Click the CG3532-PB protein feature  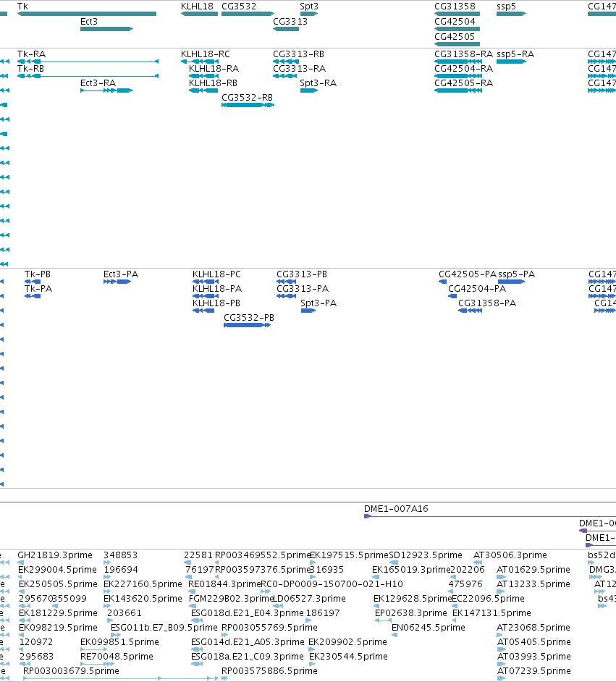248,325
